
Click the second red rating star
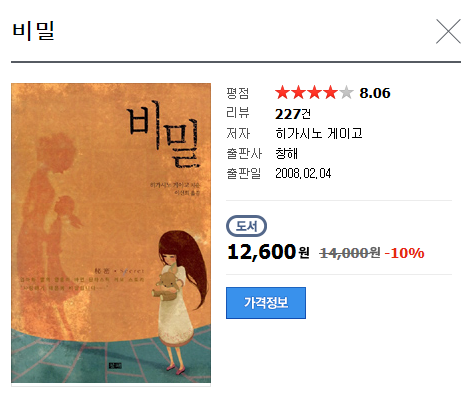tap(298, 92)
